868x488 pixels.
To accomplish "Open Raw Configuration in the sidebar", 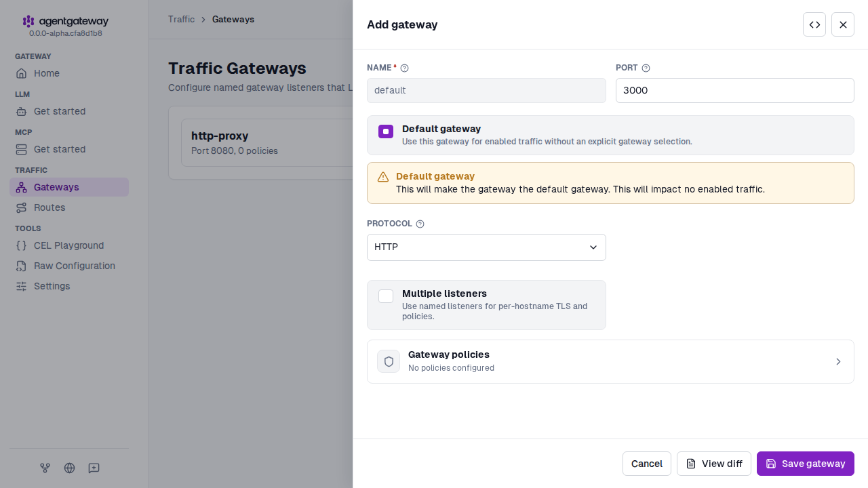I will 69,266.
